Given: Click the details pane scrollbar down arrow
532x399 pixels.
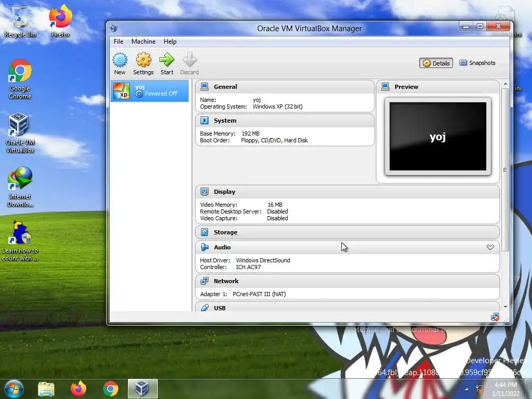Looking at the screenshot, I should 505,307.
